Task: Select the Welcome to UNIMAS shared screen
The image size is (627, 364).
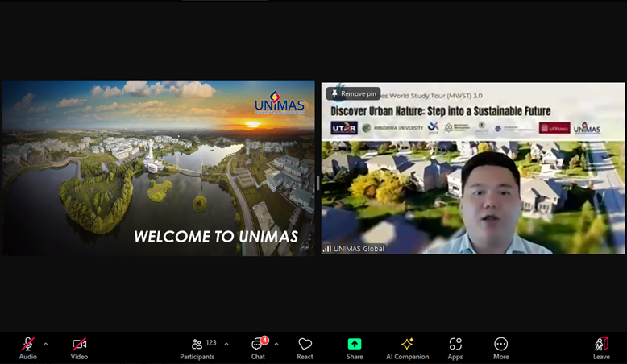Action: coord(159,168)
